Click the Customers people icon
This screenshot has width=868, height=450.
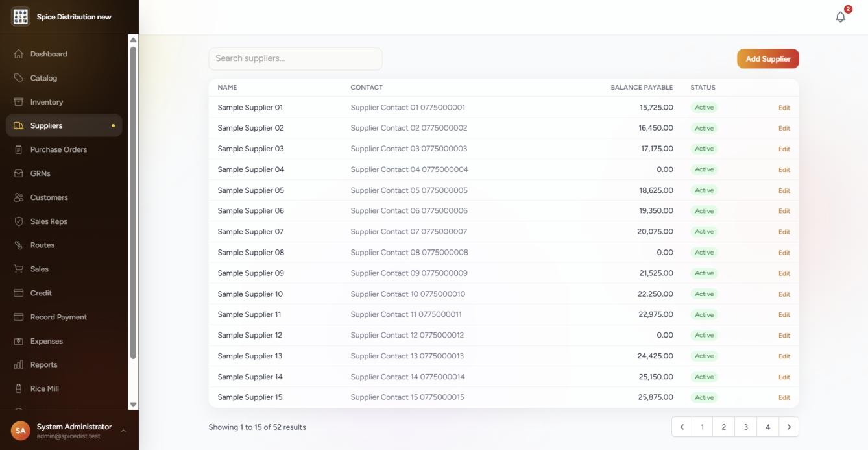(18, 197)
